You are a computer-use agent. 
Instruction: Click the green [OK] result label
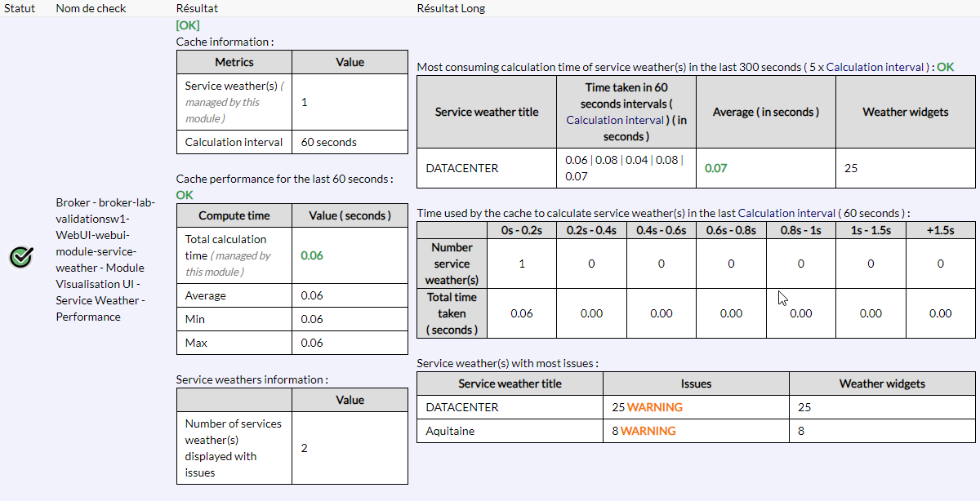pos(188,25)
